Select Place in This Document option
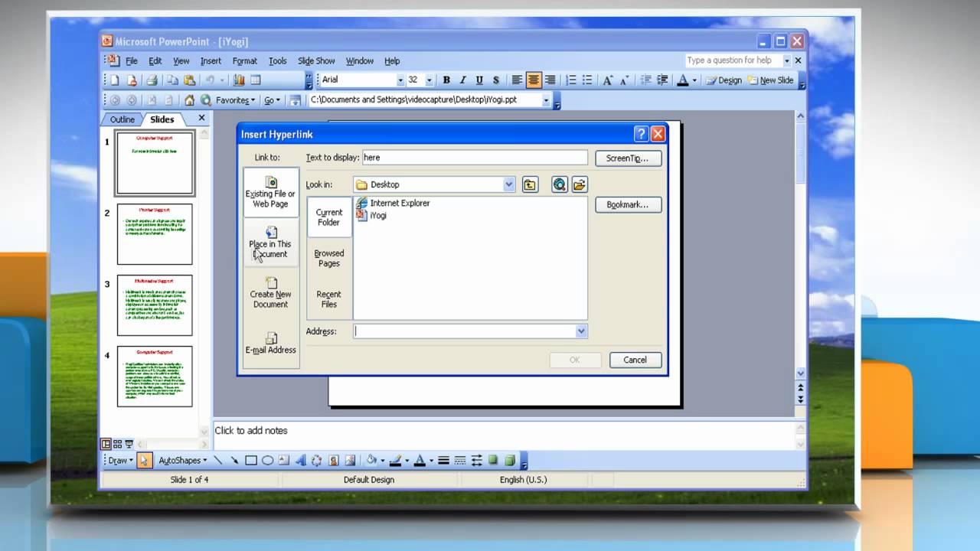Image resolution: width=980 pixels, height=551 pixels. (270, 243)
